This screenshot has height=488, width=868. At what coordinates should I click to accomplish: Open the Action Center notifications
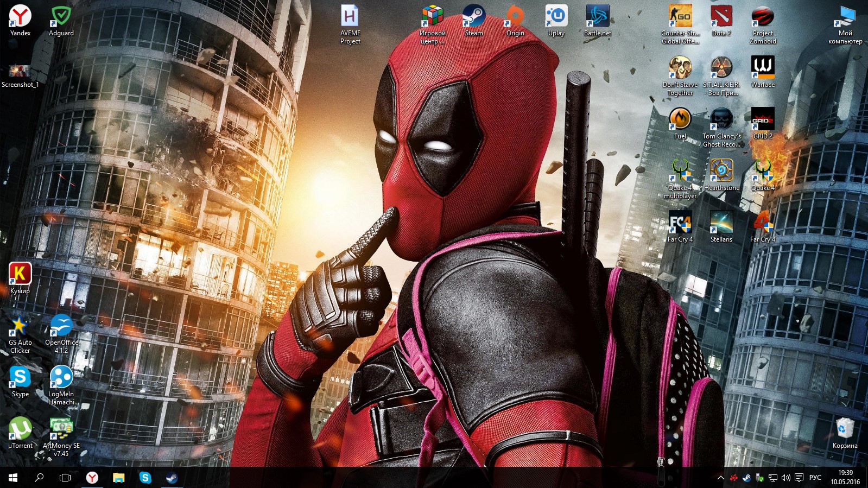point(799,478)
